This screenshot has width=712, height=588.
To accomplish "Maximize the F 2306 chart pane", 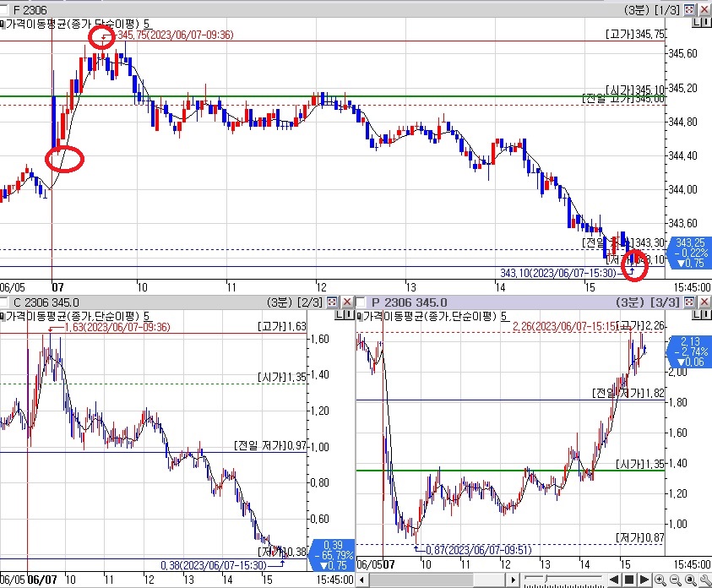I will tap(689, 9).
